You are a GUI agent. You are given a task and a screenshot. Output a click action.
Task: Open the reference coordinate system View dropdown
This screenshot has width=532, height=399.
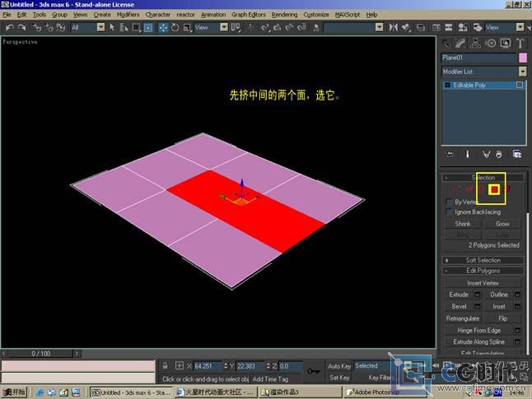point(224,27)
